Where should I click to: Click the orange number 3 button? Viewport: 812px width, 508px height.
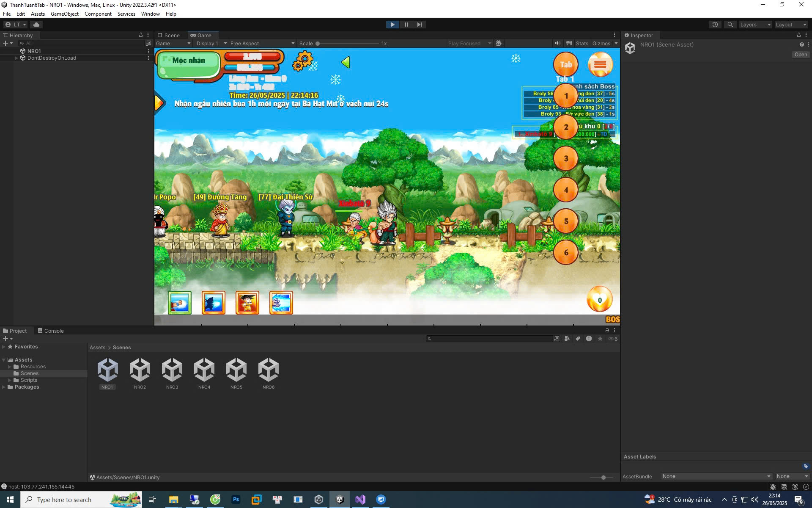566,158
